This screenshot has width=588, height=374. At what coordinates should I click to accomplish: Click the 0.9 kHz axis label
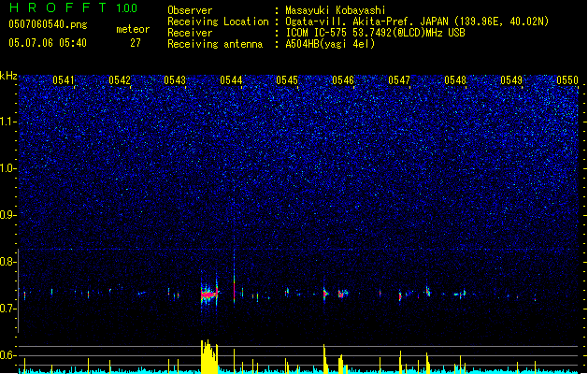coord(7,215)
